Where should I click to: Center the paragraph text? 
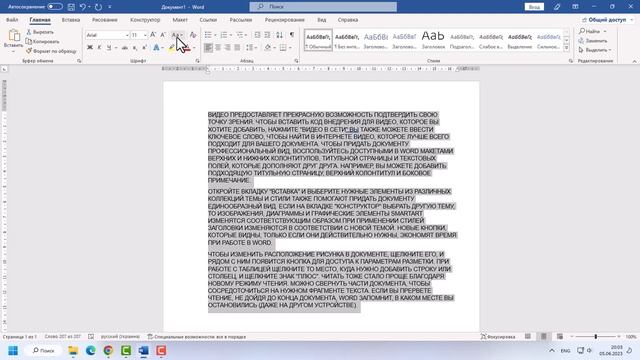218,48
